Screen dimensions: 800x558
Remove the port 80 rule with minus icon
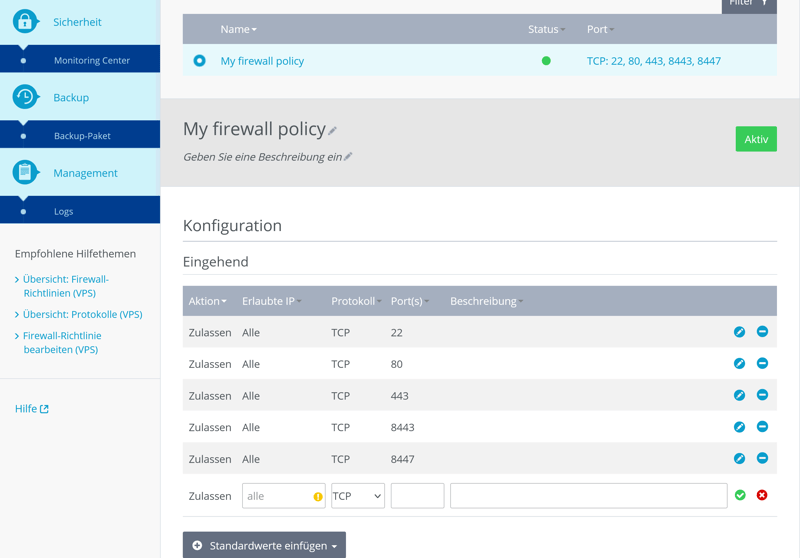[762, 364]
